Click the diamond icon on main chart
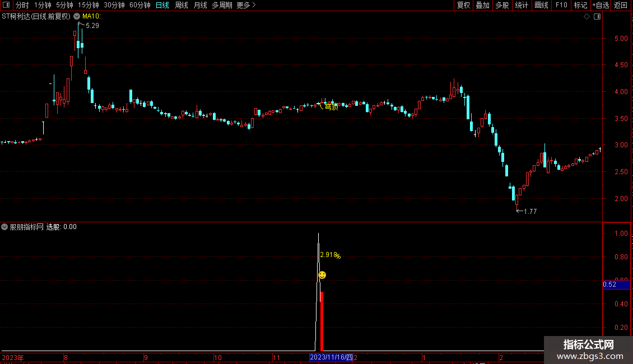633x364 pixels. point(587,17)
